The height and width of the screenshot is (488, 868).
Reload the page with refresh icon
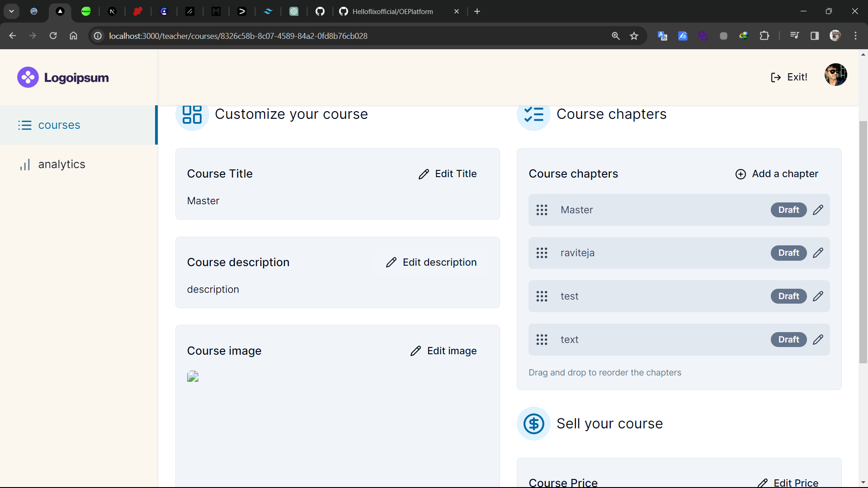tap(53, 36)
